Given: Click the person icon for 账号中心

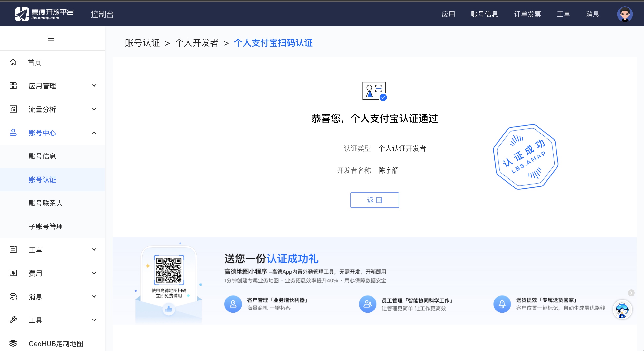Looking at the screenshot, I should click(13, 133).
